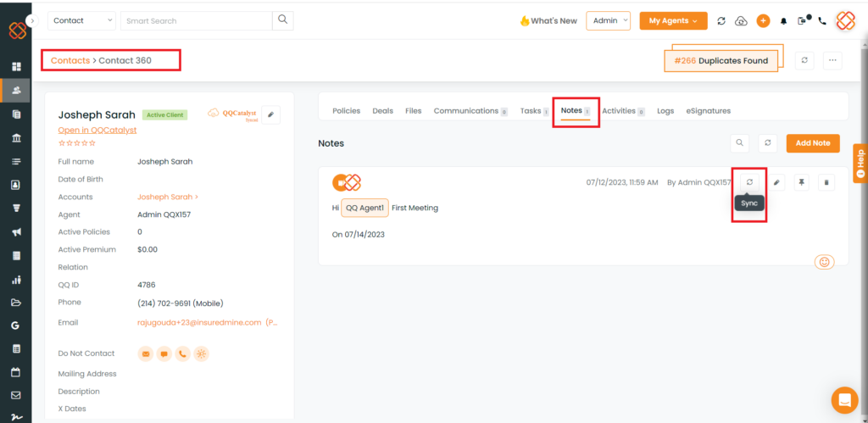This screenshot has width=868, height=423.
Task: Expand the Admin dropdown
Action: tap(608, 20)
